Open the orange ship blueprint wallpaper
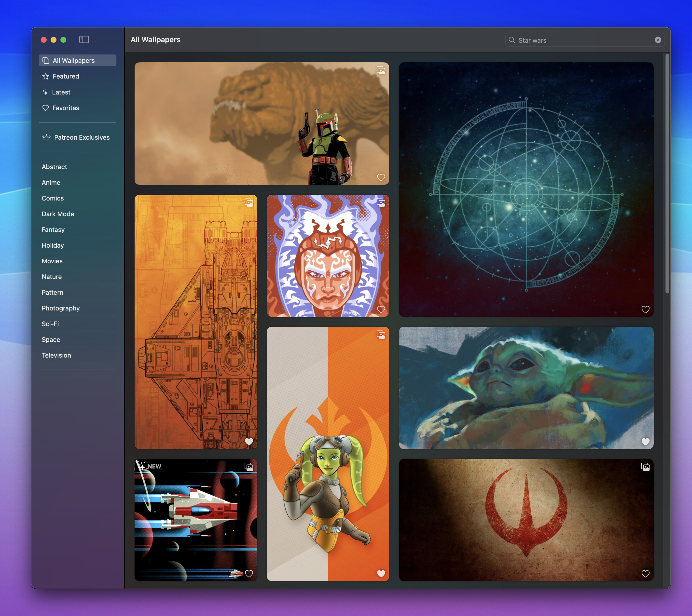The width and height of the screenshot is (692, 616). 195,322
